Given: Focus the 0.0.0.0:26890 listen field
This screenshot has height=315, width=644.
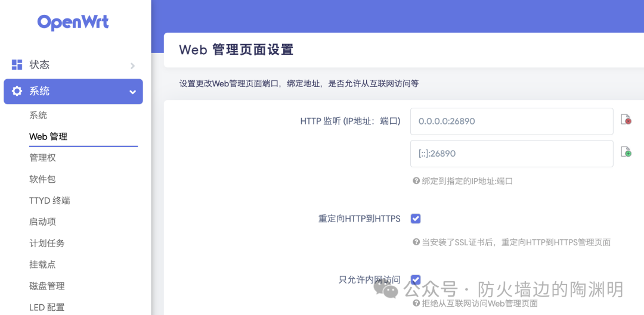Looking at the screenshot, I should click(x=512, y=121).
